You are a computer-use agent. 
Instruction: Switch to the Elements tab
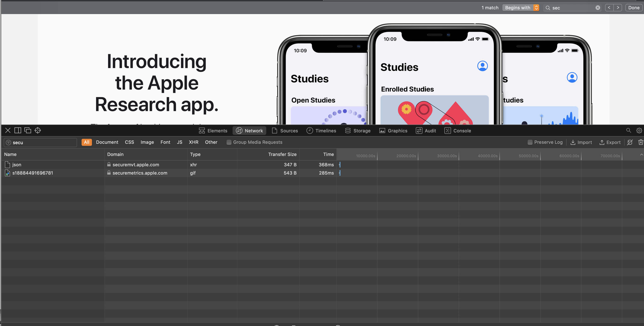click(x=213, y=131)
